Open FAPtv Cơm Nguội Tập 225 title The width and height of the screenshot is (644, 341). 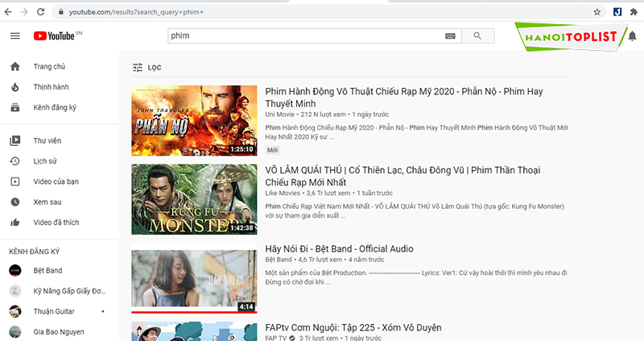click(353, 327)
